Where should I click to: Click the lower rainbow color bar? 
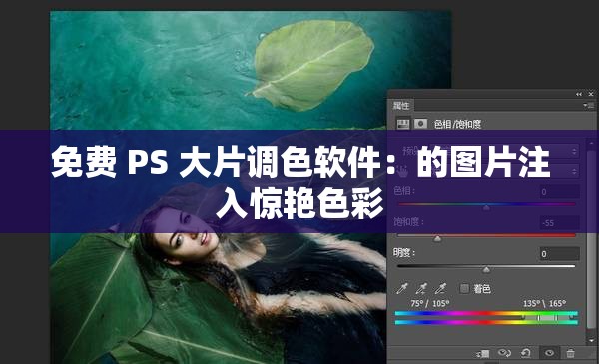tap(486, 323)
